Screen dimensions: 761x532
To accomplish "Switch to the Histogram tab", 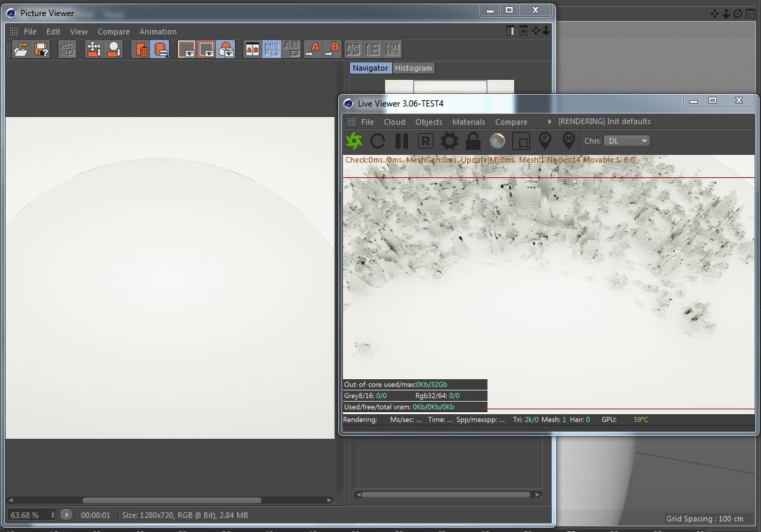I will [x=414, y=68].
